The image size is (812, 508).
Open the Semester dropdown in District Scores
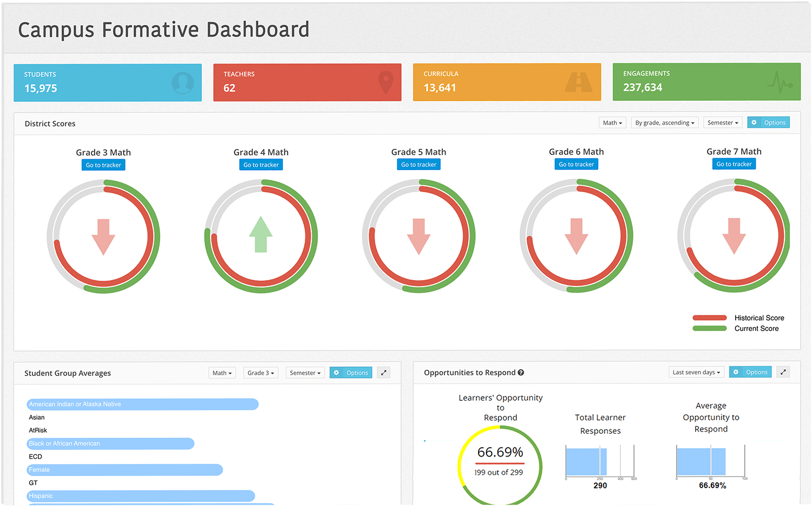723,123
